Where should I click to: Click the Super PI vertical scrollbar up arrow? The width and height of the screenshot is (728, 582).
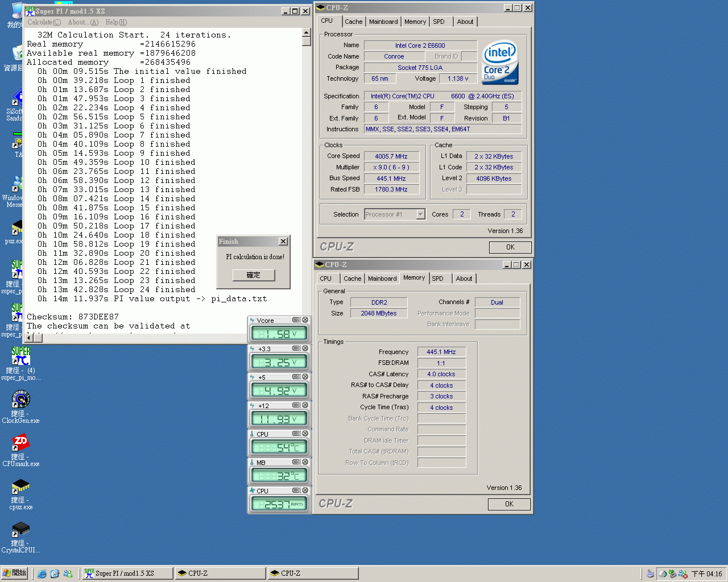307,32
